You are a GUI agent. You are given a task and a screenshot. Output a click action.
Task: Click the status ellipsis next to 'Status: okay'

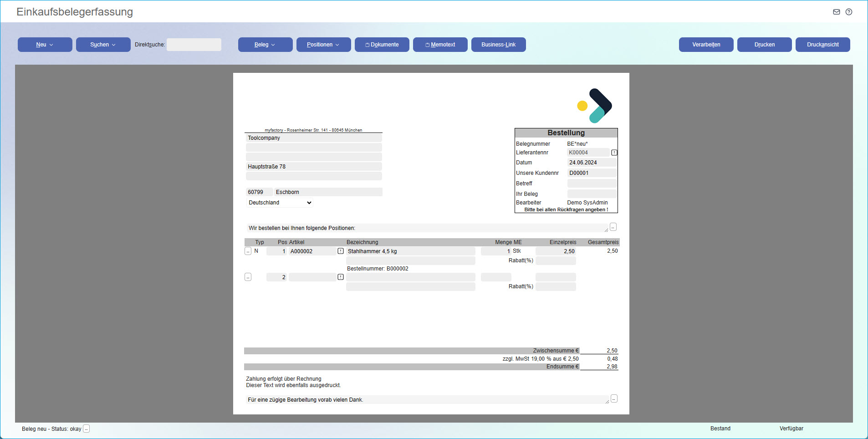coord(87,429)
